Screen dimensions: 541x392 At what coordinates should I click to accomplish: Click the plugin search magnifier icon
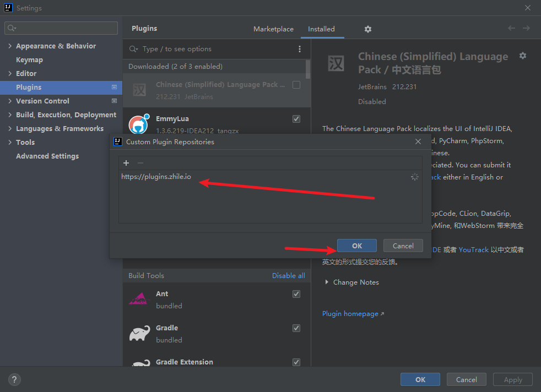[133, 49]
